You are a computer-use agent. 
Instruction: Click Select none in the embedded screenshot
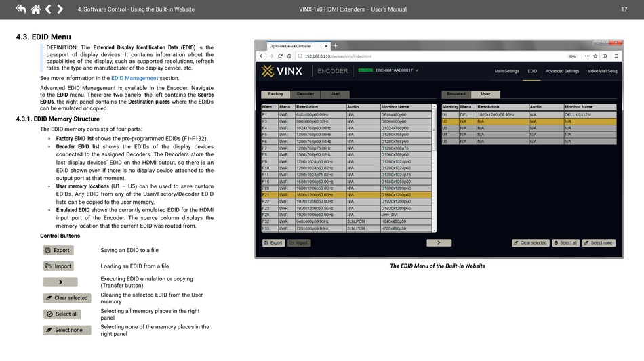click(599, 243)
